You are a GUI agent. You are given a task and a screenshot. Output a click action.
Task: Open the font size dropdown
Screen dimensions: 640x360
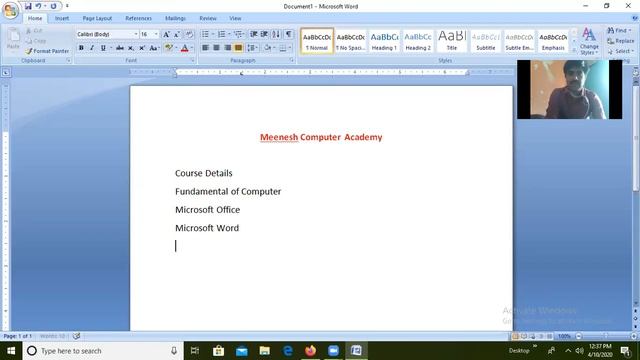156,34
